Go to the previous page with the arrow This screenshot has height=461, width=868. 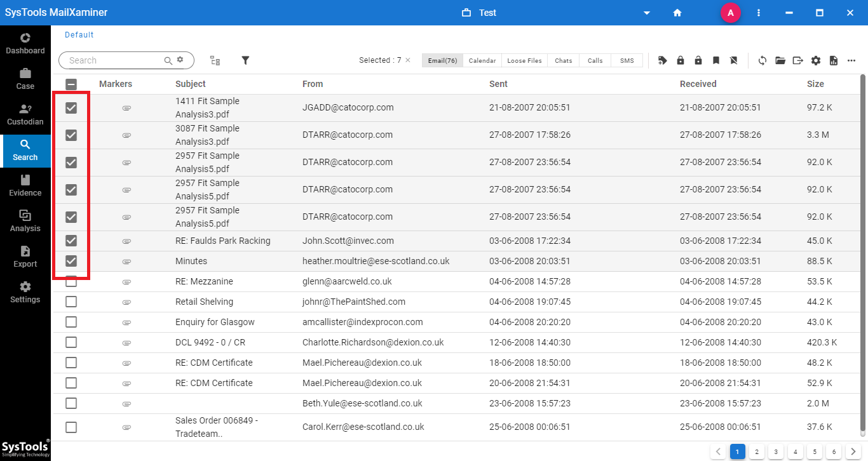[719, 451]
